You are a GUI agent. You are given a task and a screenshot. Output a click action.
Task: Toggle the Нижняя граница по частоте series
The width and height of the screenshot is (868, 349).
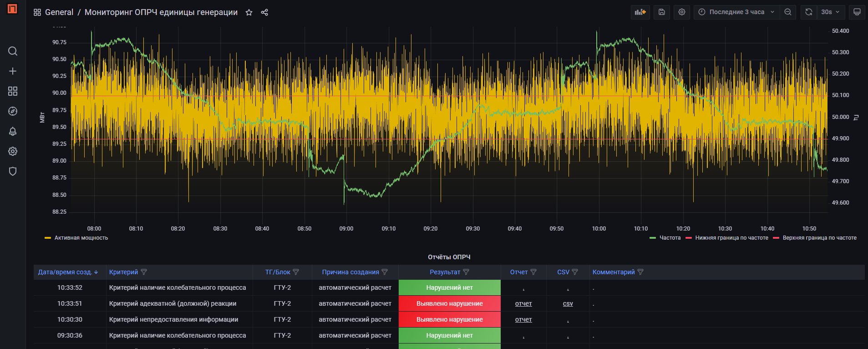pyautogui.click(x=731, y=238)
